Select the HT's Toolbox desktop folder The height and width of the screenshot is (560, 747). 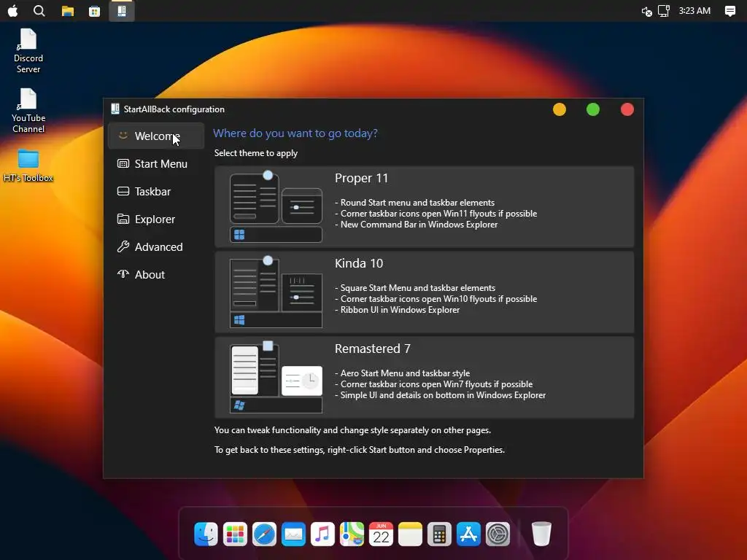(x=28, y=166)
